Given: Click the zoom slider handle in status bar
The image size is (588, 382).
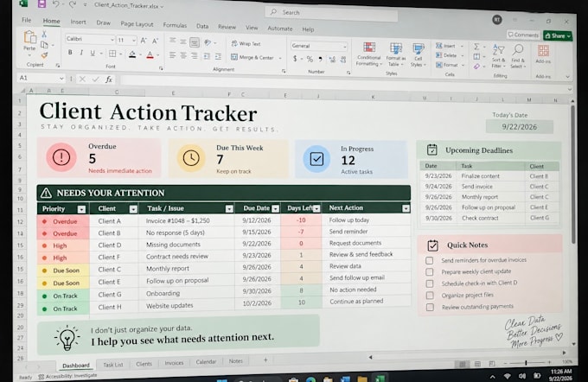Looking at the screenshot, I should [526, 362].
